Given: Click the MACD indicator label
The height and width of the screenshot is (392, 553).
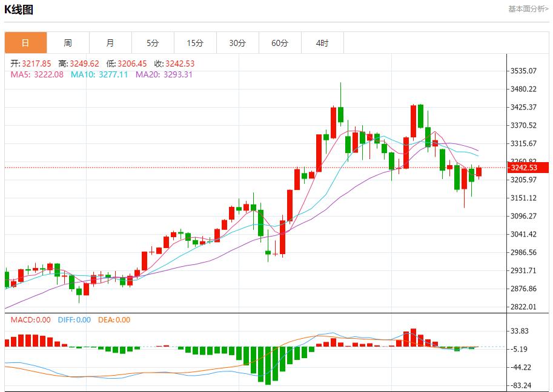Looking at the screenshot, I should 28,320.
